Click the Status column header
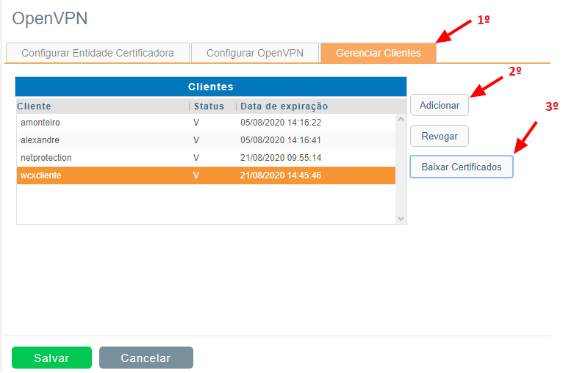The width and height of the screenshot is (588, 373). [x=209, y=106]
